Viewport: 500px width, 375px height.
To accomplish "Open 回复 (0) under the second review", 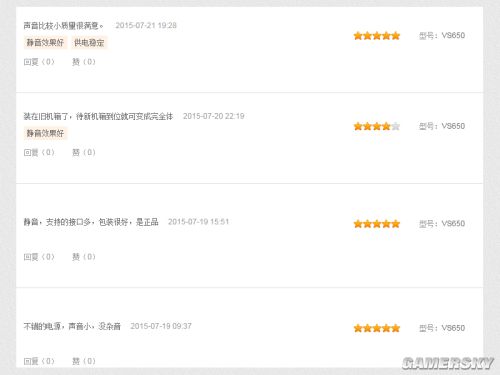I will tap(39, 152).
